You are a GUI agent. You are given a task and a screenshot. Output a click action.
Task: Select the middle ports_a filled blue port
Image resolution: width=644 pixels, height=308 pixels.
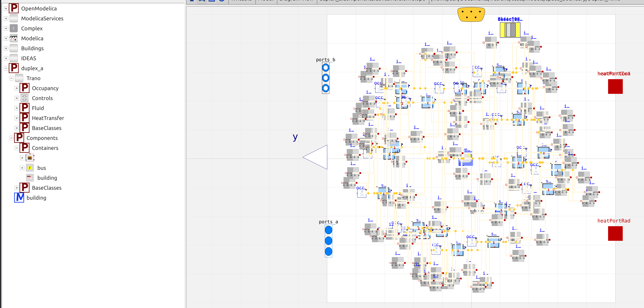pyautogui.click(x=328, y=241)
